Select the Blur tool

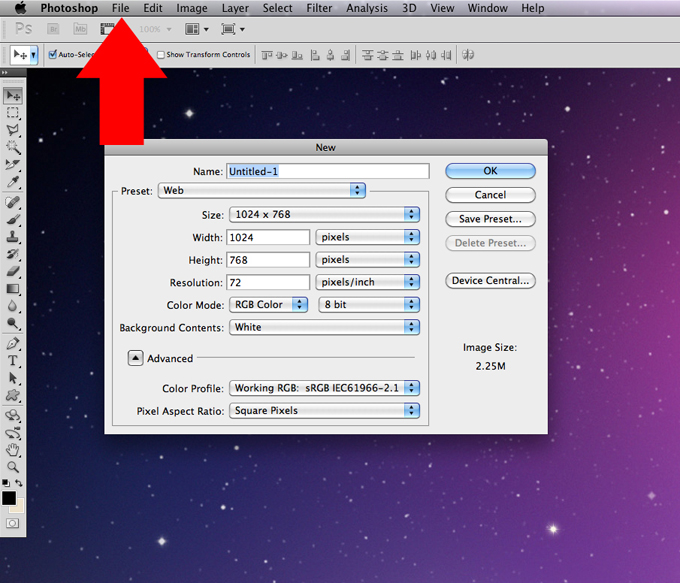[13, 306]
